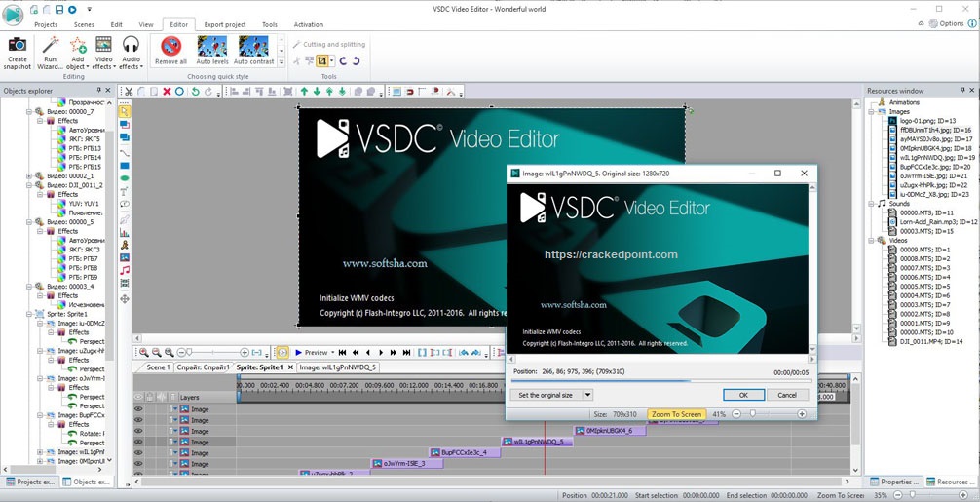The width and height of the screenshot is (980, 502).
Task: Toggle eye on the BupFCCxIe3c_4 layer row
Action: point(138,452)
